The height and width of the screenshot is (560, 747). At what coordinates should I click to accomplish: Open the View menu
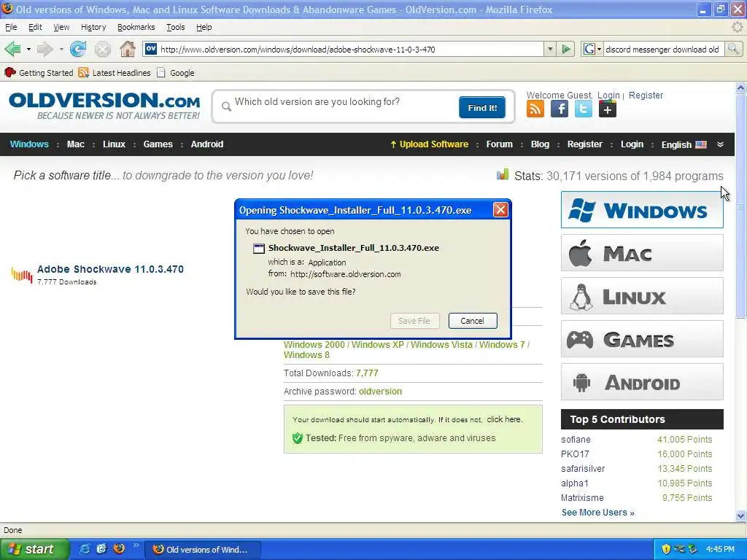click(x=61, y=27)
